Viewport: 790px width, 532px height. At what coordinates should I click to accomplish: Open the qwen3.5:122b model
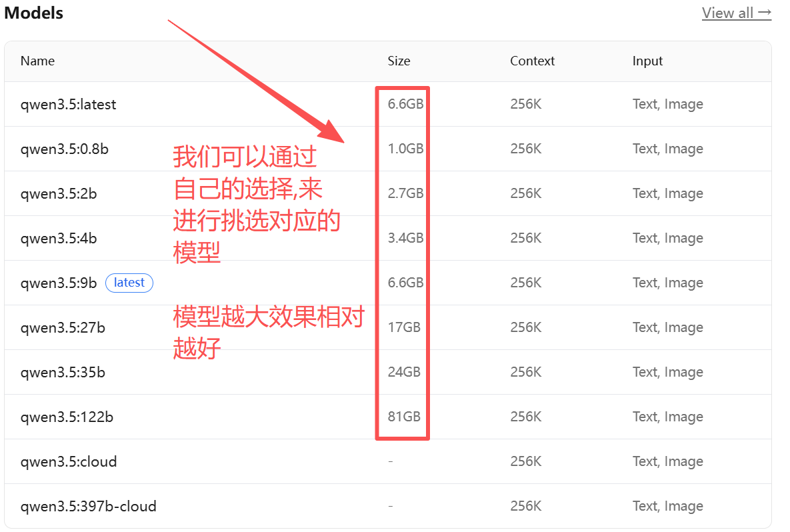pyautogui.click(x=67, y=417)
